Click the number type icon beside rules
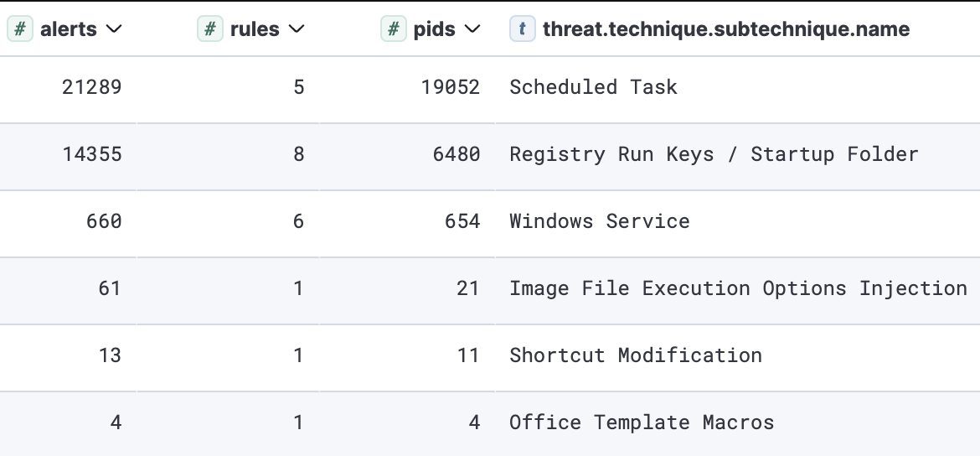This screenshot has width=980, height=456. click(x=210, y=29)
